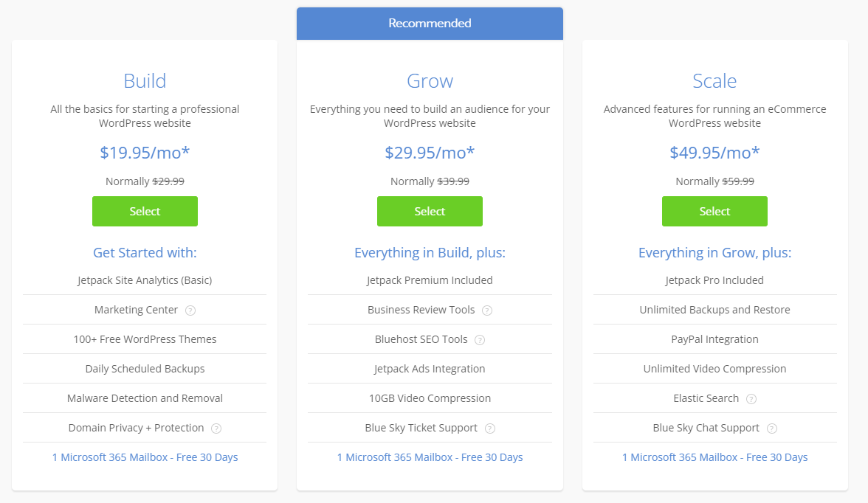868x503 pixels.
Task: Select the Grow plan
Action: 430,212
